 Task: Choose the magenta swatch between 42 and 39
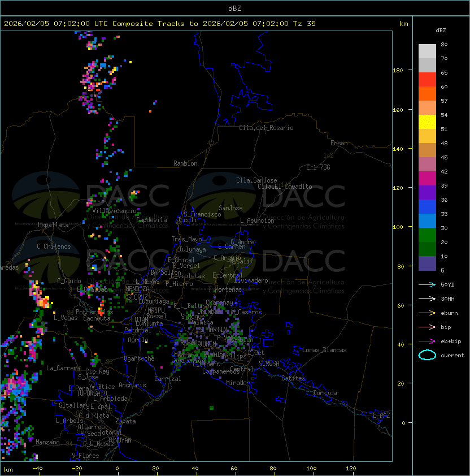pyautogui.click(x=427, y=179)
